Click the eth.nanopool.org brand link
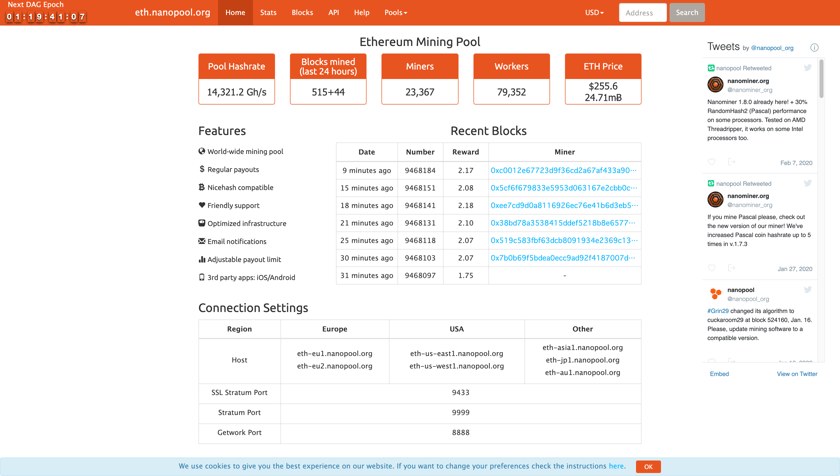 pyautogui.click(x=172, y=12)
